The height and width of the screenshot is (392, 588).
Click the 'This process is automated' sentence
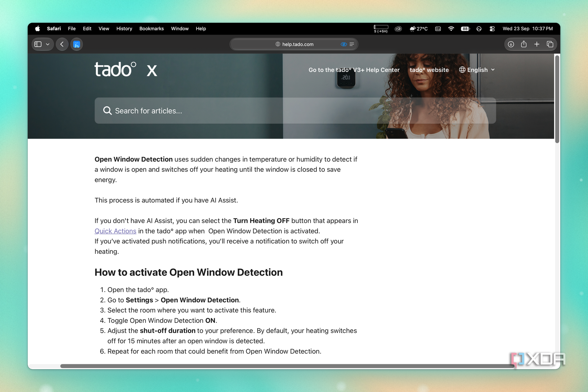[166, 200]
